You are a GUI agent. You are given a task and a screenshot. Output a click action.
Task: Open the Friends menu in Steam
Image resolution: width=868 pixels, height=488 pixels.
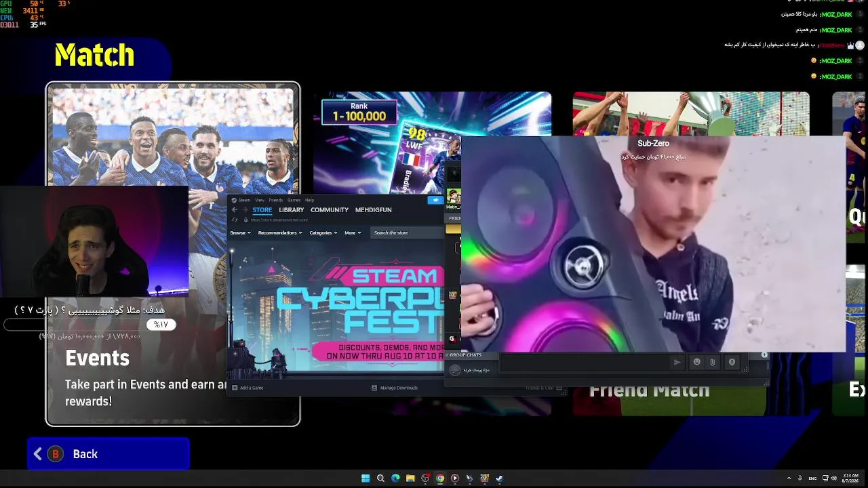point(276,200)
